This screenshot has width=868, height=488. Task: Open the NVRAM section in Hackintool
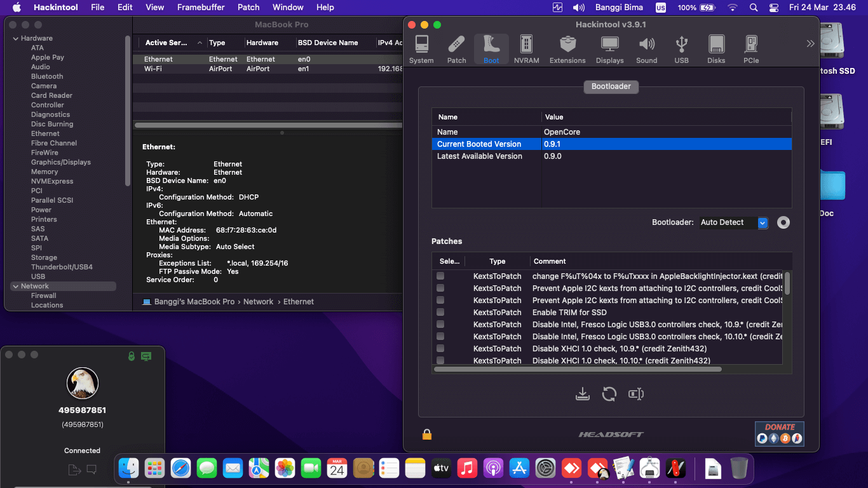526,50
